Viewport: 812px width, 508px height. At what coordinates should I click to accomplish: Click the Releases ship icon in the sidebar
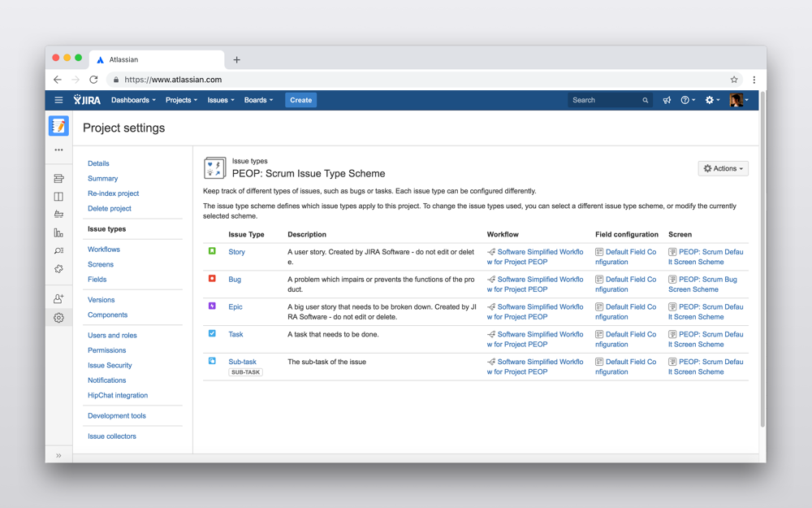coord(58,214)
